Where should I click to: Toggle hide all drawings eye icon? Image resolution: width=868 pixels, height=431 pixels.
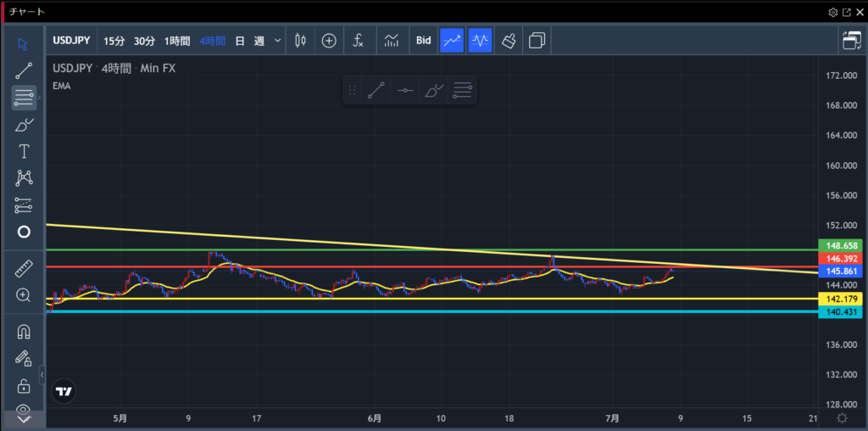23,410
